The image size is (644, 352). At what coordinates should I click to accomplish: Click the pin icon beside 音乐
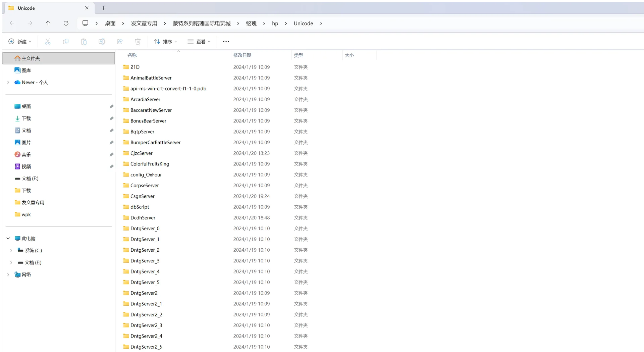click(x=111, y=154)
